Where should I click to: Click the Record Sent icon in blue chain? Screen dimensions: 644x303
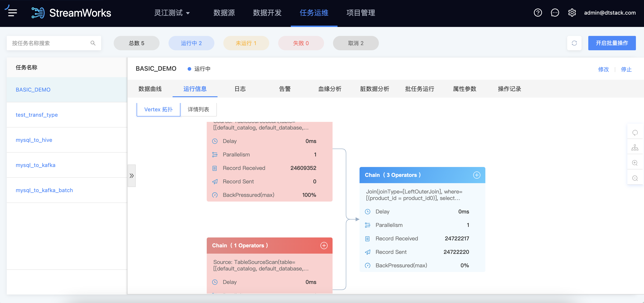[x=367, y=252]
